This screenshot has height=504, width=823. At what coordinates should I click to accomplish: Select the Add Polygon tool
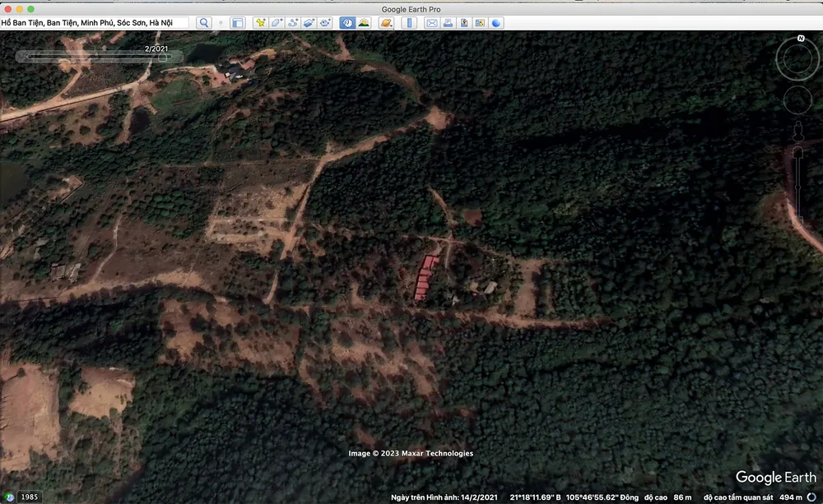[277, 23]
